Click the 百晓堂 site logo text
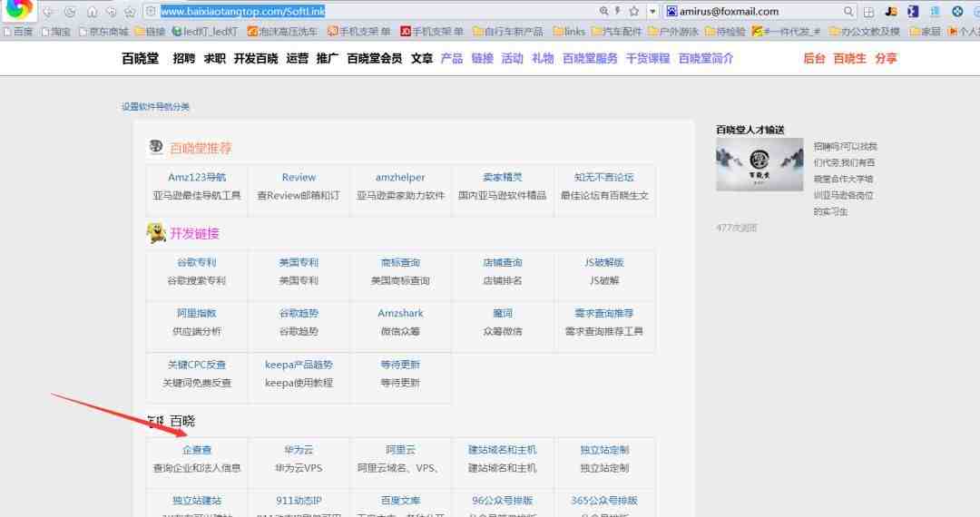The height and width of the screenshot is (517, 980). (140, 58)
